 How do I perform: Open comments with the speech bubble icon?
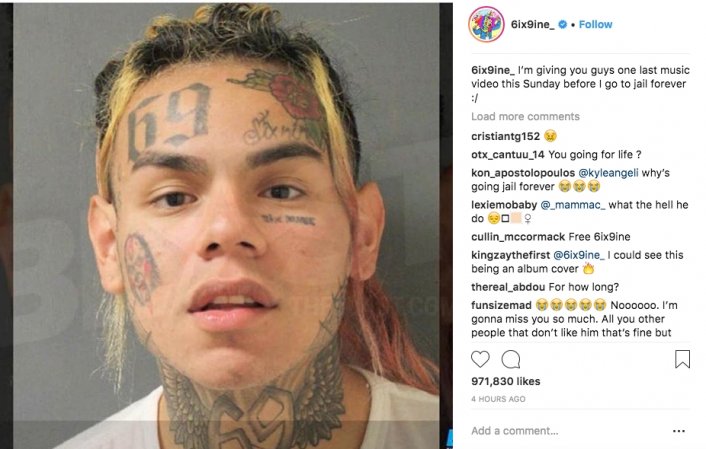coord(511,359)
